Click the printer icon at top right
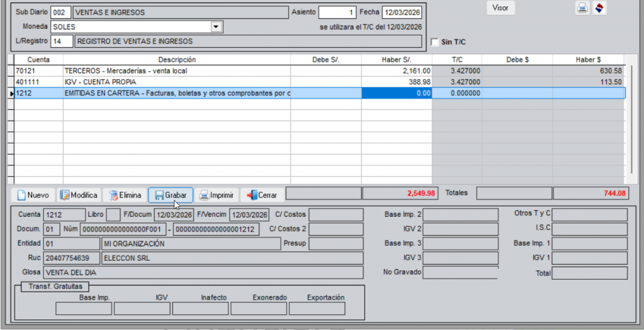The height and width of the screenshot is (330, 644). tap(582, 8)
